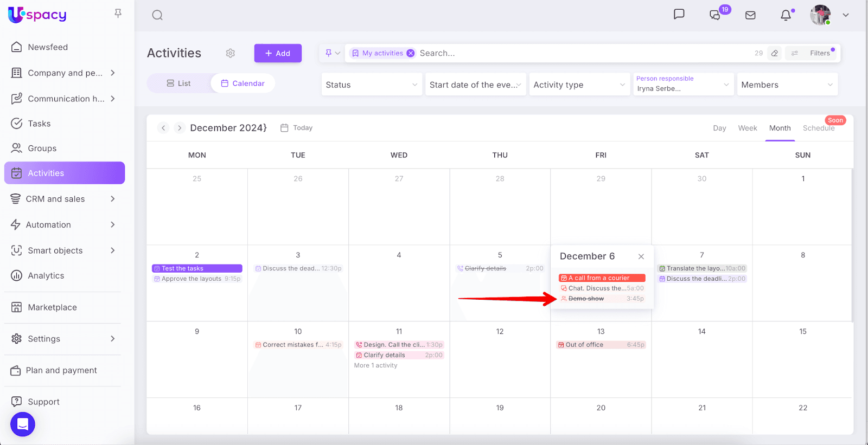Click the search magnifier icon in top bar
Image resolution: width=868 pixels, height=445 pixels.
pyautogui.click(x=157, y=15)
